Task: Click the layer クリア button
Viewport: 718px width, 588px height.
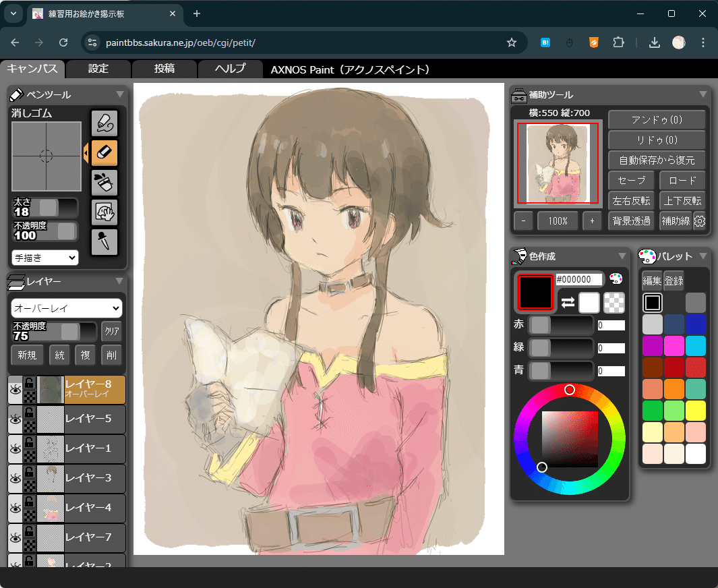Action: (x=112, y=331)
